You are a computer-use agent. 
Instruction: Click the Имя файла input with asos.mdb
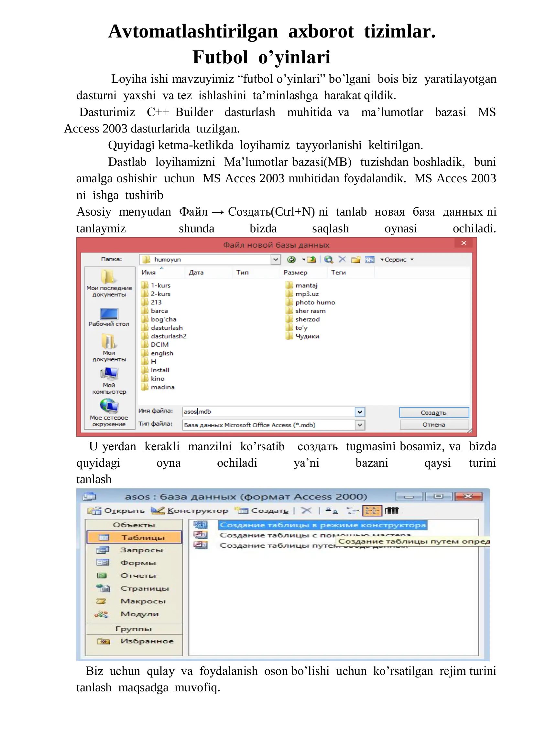click(x=268, y=411)
